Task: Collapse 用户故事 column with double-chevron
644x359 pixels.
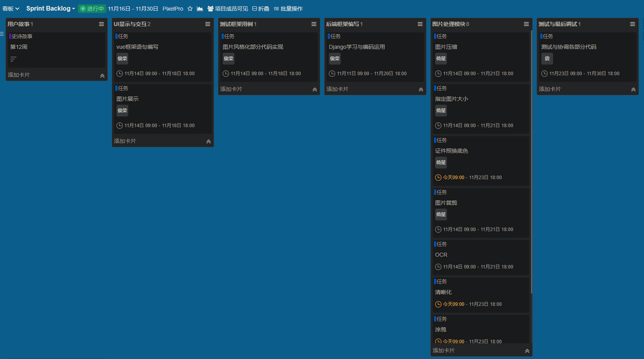Action: click(x=102, y=76)
